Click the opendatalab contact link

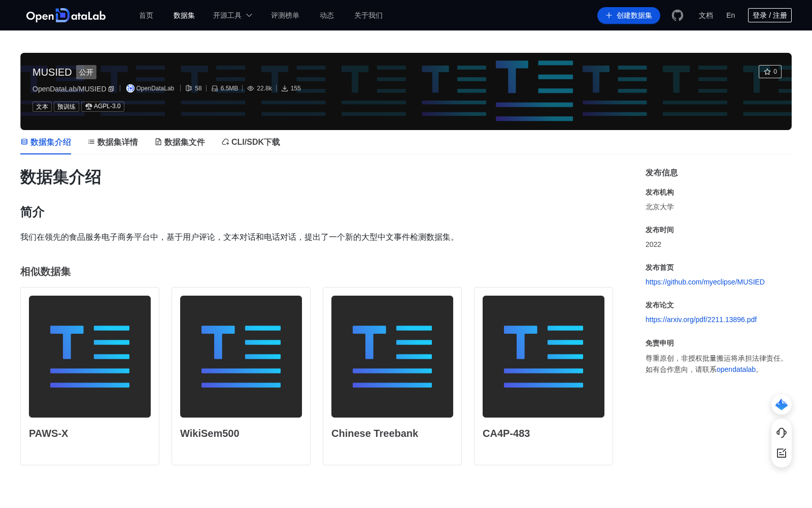click(x=736, y=369)
